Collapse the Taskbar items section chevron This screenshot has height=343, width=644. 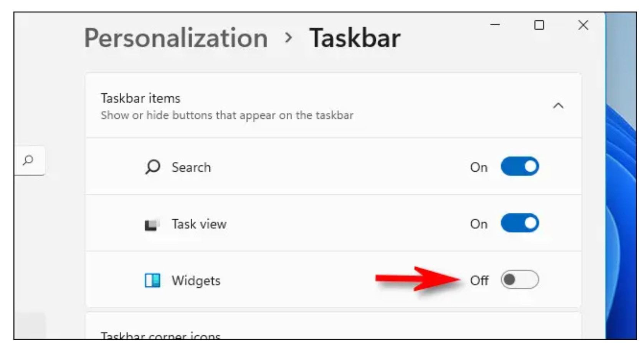coord(558,106)
